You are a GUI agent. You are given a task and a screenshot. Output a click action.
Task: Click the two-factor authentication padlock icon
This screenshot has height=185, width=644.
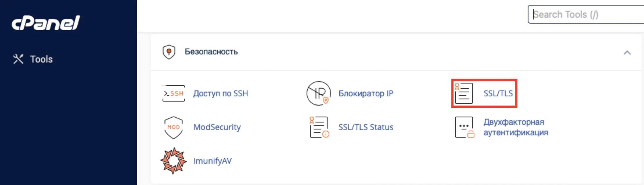click(x=465, y=127)
